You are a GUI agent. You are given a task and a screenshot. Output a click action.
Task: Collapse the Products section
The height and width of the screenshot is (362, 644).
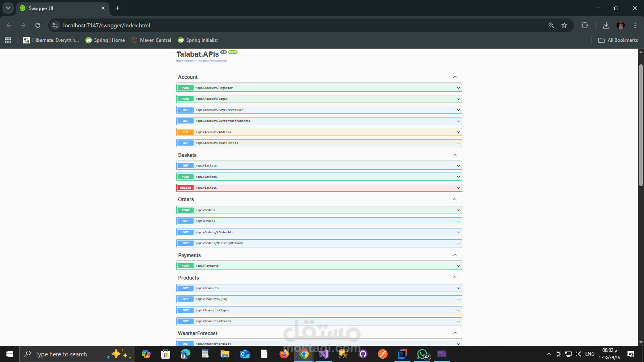pos(455,278)
